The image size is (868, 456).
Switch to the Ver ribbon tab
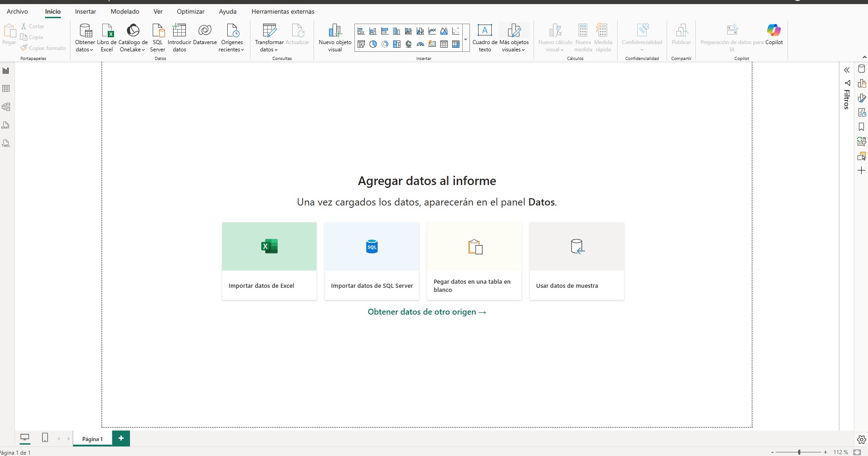[x=158, y=11]
